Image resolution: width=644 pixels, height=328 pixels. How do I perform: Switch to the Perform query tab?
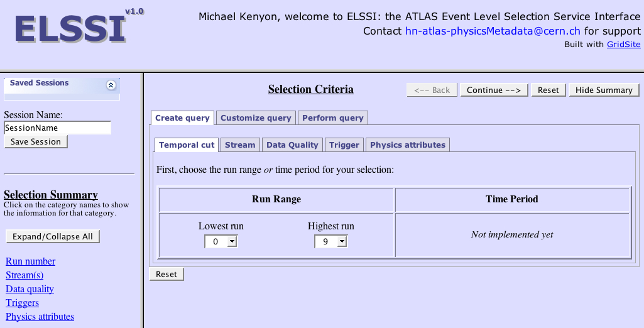point(333,118)
